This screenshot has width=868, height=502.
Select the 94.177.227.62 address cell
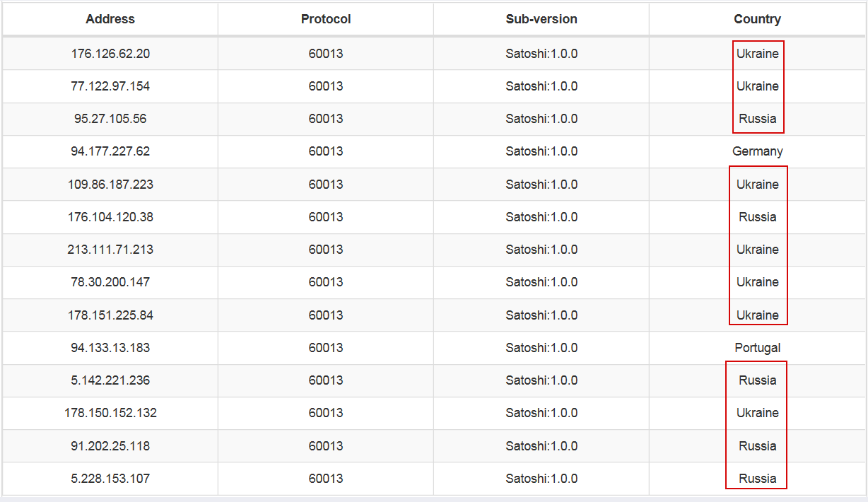(x=110, y=151)
